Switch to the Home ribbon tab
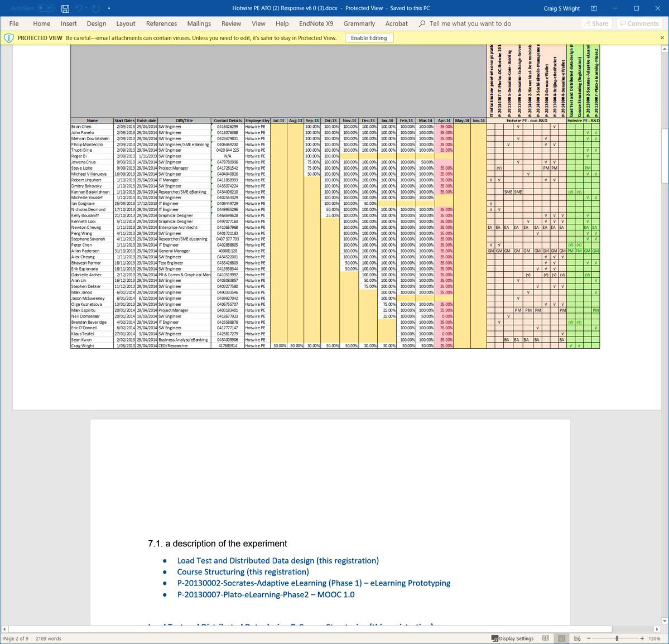 pos(41,23)
